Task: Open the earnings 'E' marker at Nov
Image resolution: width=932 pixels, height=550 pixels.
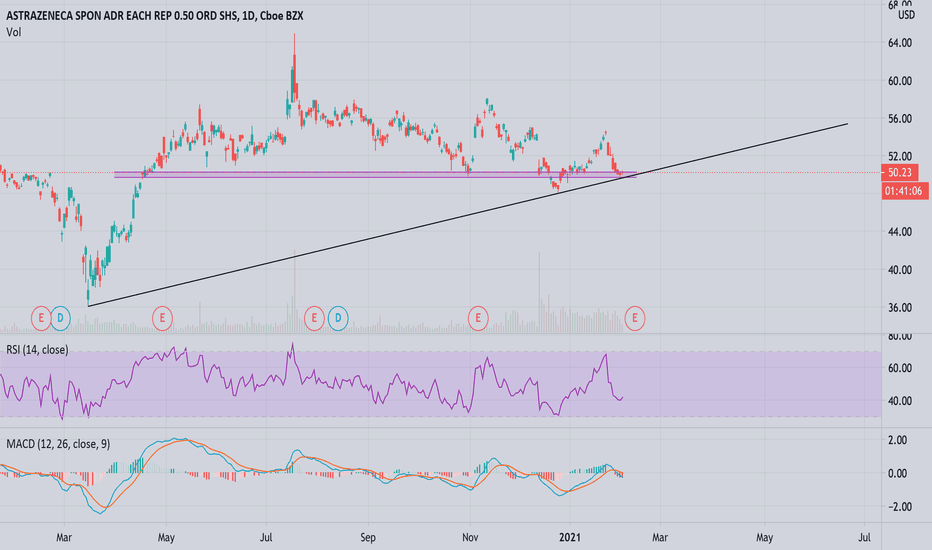Action: pyautogui.click(x=478, y=319)
